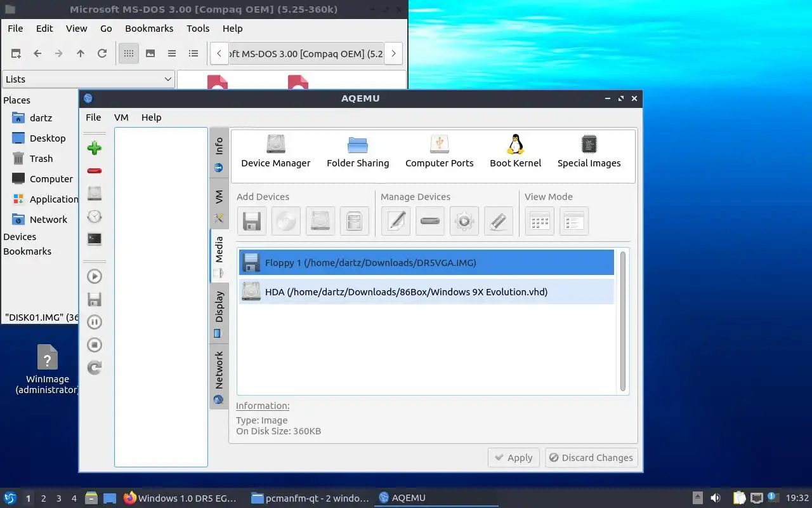
Task: Open Folder Sharing settings
Action: tap(358, 152)
